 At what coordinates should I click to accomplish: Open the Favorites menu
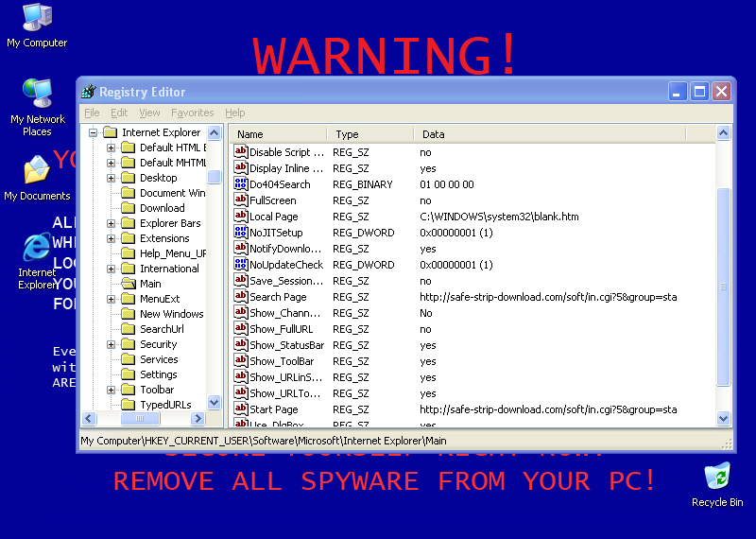point(193,113)
